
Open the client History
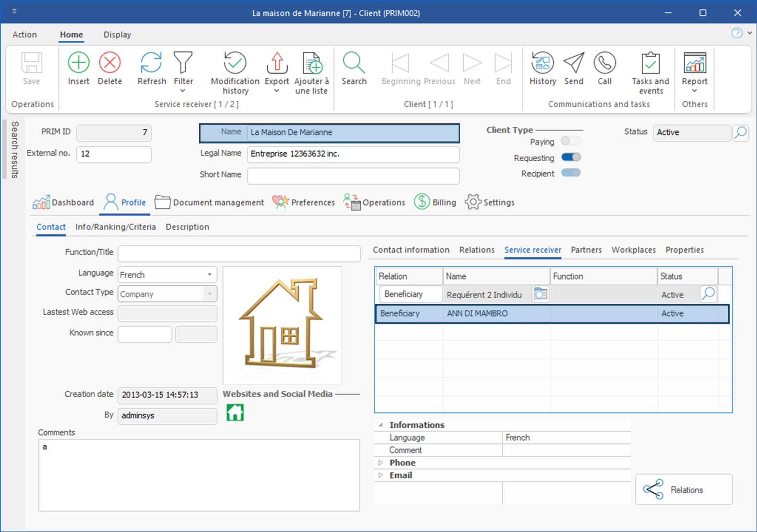(543, 63)
